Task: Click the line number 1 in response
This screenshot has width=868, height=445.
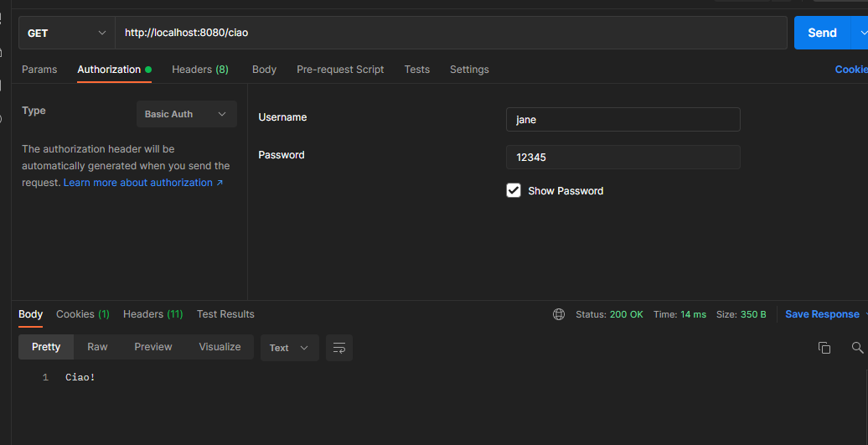Action: [x=45, y=377]
